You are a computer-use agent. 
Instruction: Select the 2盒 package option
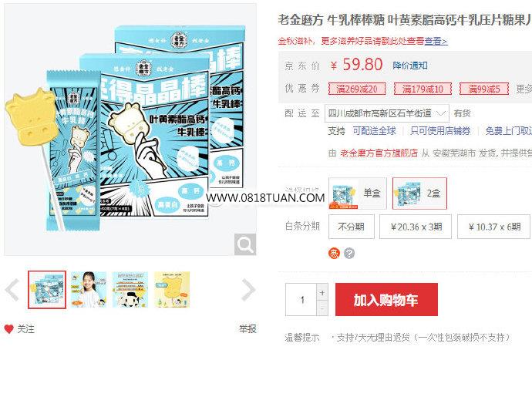click(x=419, y=193)
